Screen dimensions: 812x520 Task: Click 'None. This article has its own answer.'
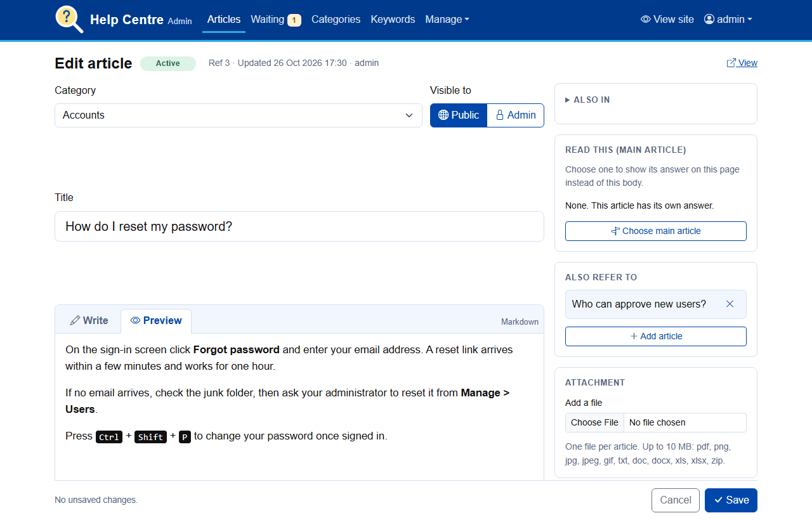tap(639, 206)
